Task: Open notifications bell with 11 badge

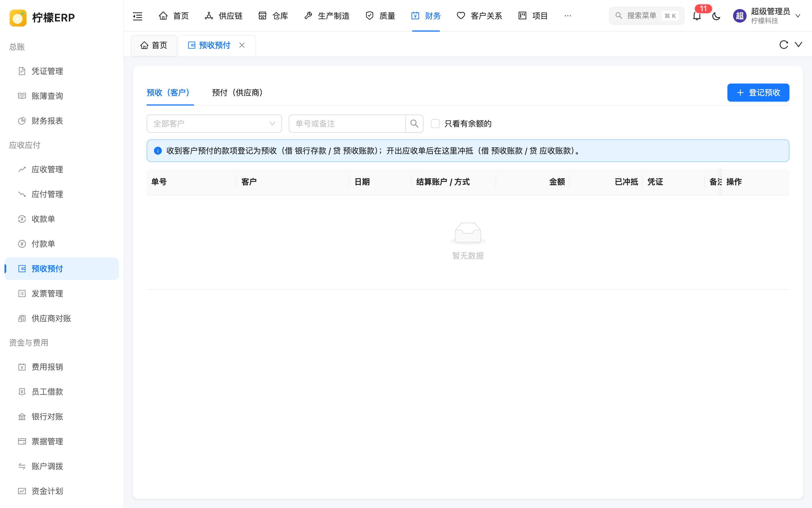Action: tap(697, 16)
